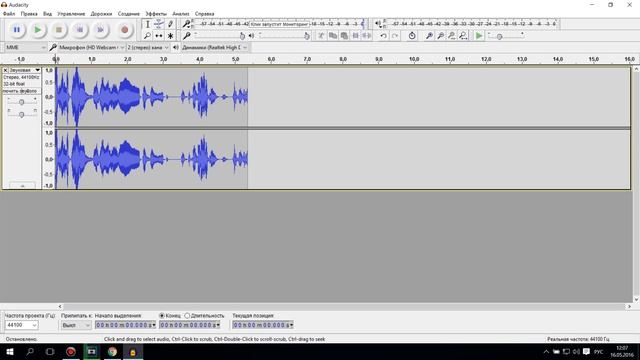Select the magnifier Zoom tool
The image size is (640, 360).
[x=147, y=36]
